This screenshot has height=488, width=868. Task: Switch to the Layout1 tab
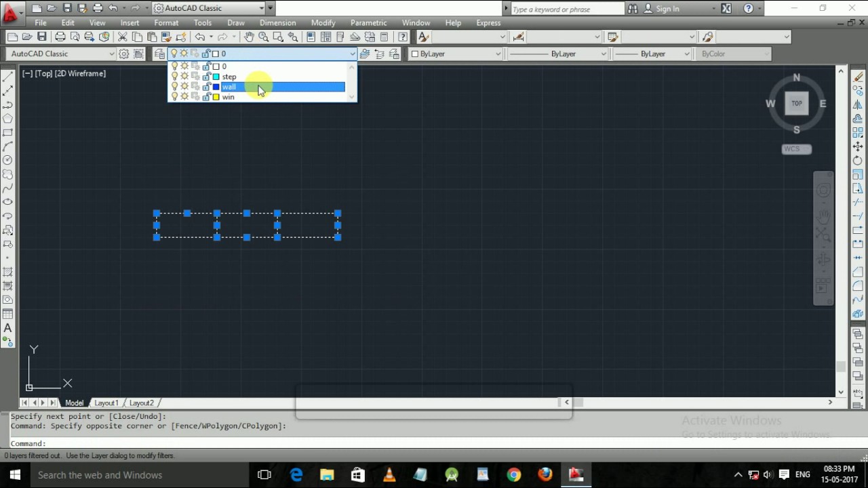click(106, 403)
